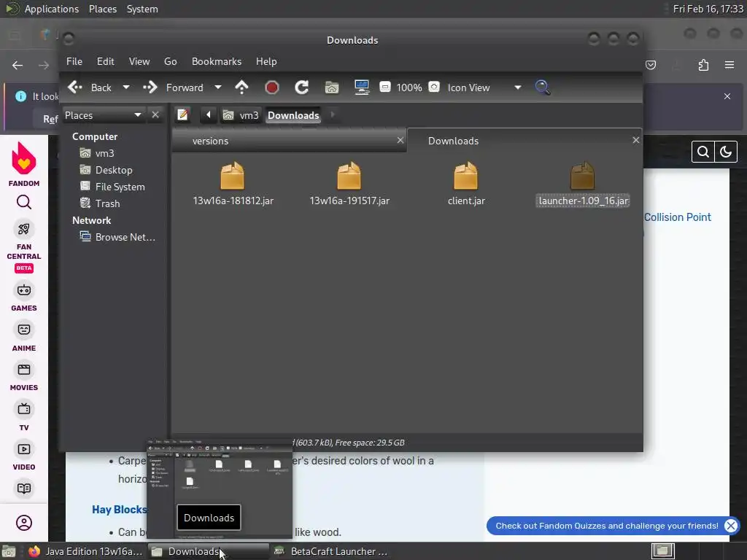
Task: Close the Places side pane
Action: pos(155,114)
